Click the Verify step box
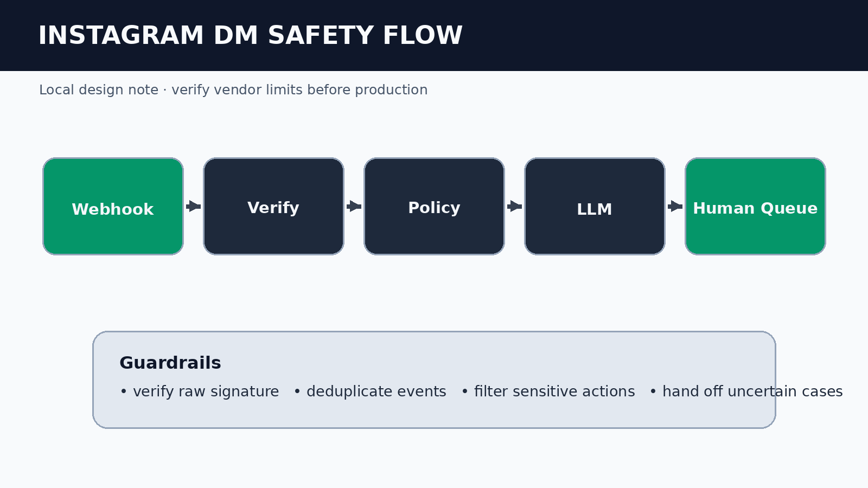868x488 pixels. (274, 206)
